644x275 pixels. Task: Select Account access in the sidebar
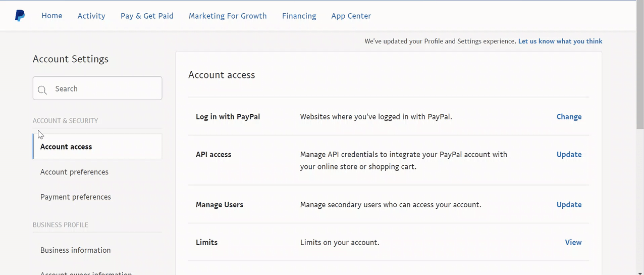97,147
